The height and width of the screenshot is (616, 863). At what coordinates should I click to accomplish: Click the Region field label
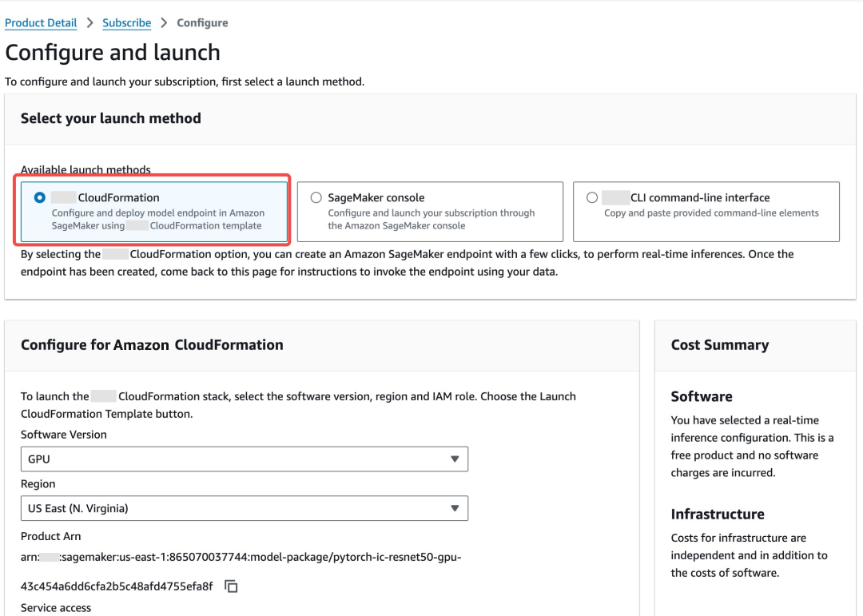38,484
